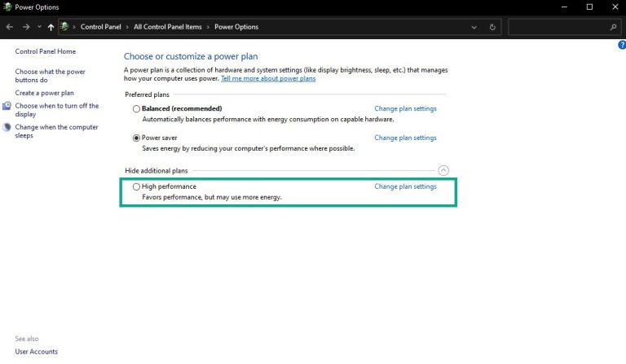Click the Control Panel icon in address bar
The image size is (626, 364).
(x=64, y=27)
